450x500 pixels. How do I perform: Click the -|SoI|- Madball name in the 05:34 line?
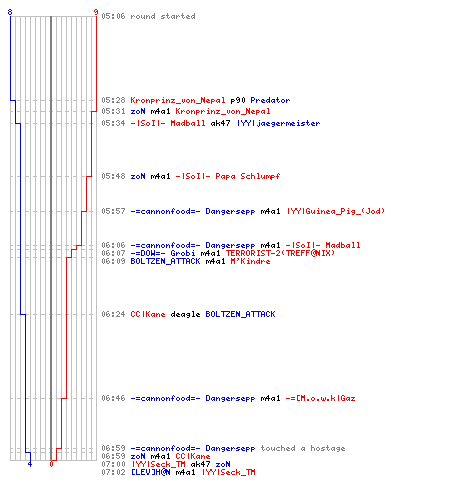click(x=168, y=123)
